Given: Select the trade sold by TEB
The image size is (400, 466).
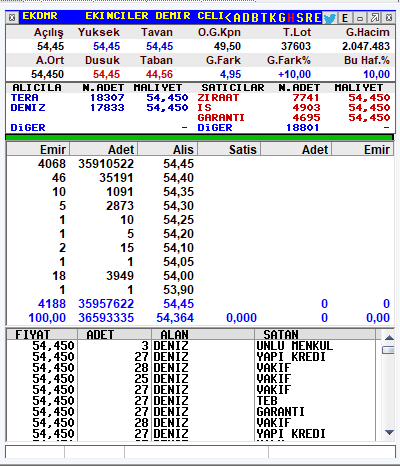Looking at the screenshot, I should click(x=191, y=401).
